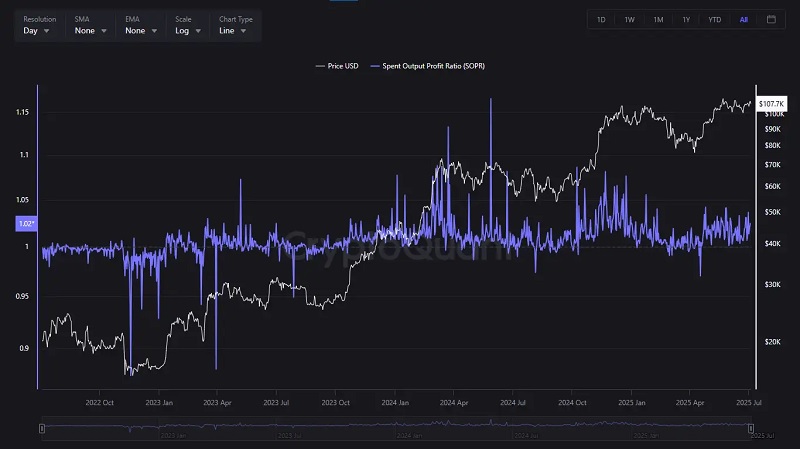
Task: Click the left range navigator handle
Action: click(x=42, y=428)
